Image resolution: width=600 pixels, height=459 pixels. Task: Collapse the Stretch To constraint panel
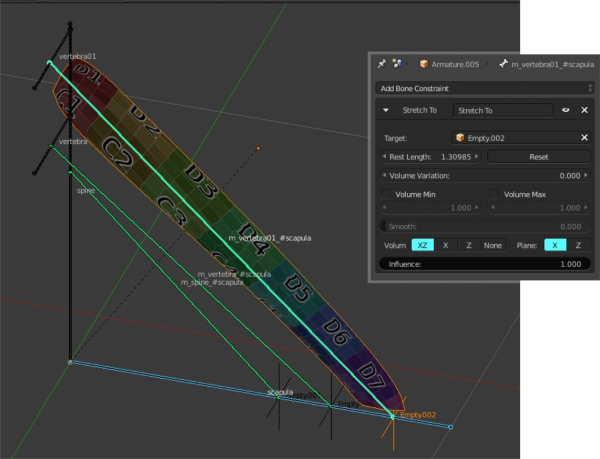[x=386, y=110]
